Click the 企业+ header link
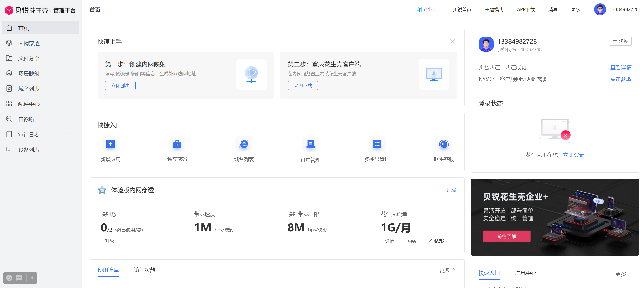 pyautogui.click(x=426, y=10)
